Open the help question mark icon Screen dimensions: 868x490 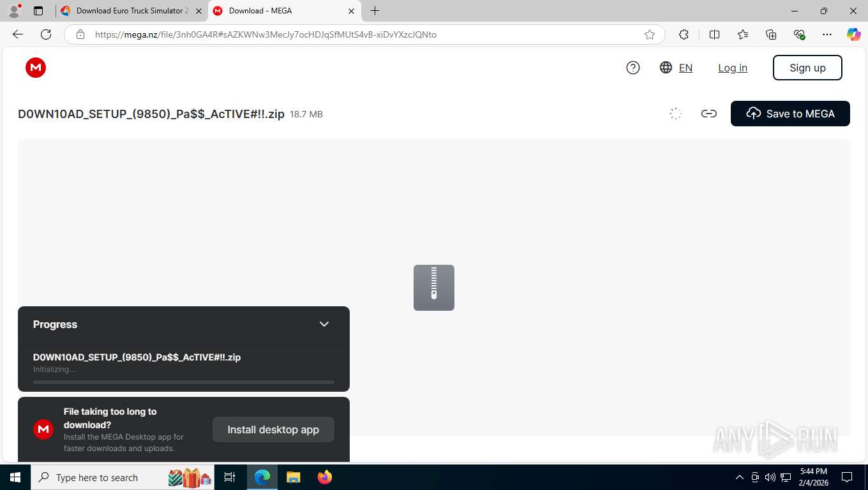pos(633,68)
